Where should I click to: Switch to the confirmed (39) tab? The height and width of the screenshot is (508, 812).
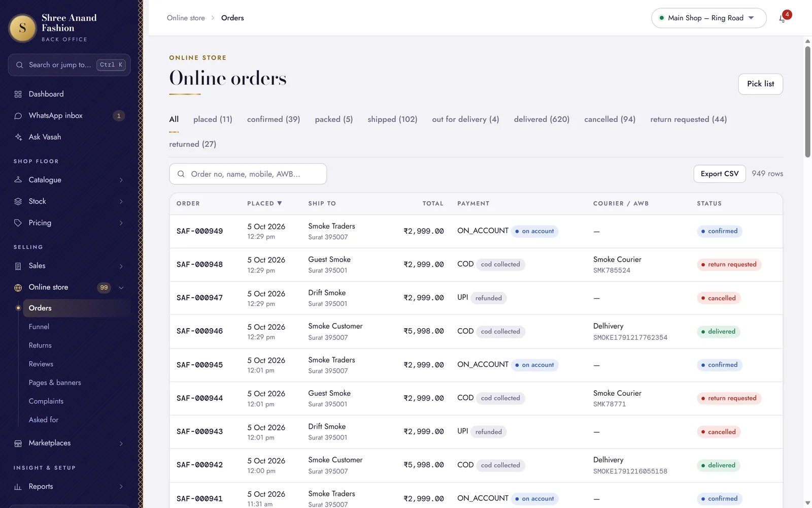pyautogui.click(x=274, y=119)
